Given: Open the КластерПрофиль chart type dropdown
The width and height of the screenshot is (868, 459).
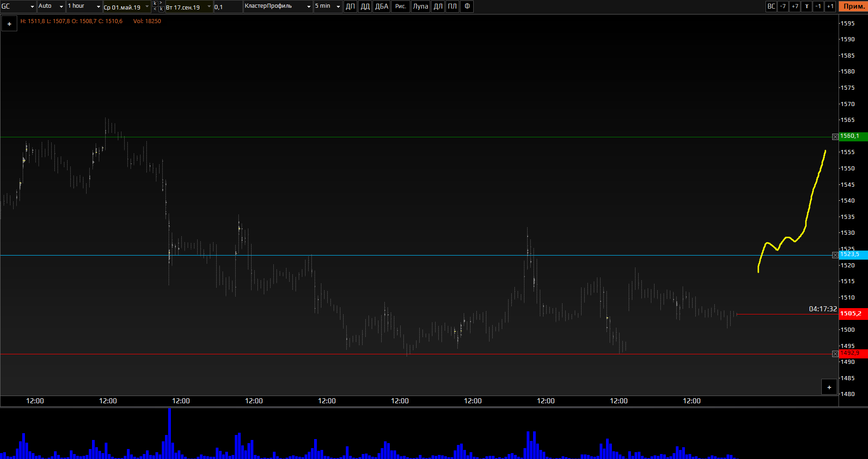Looking at the screenshot, I should tap(278, 6).
